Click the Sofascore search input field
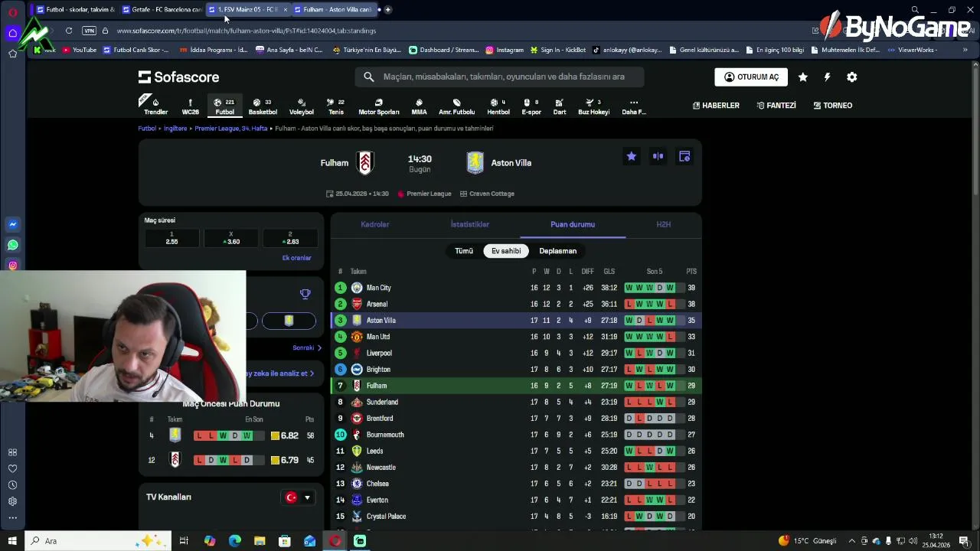Viewport: 980px width, 551px height. 499,77
